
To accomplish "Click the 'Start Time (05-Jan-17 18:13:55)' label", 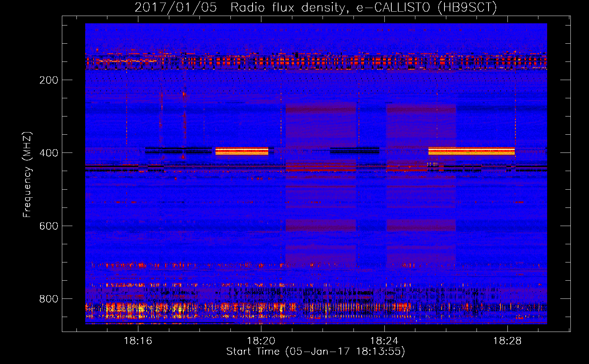I will [x=316, y=351].
